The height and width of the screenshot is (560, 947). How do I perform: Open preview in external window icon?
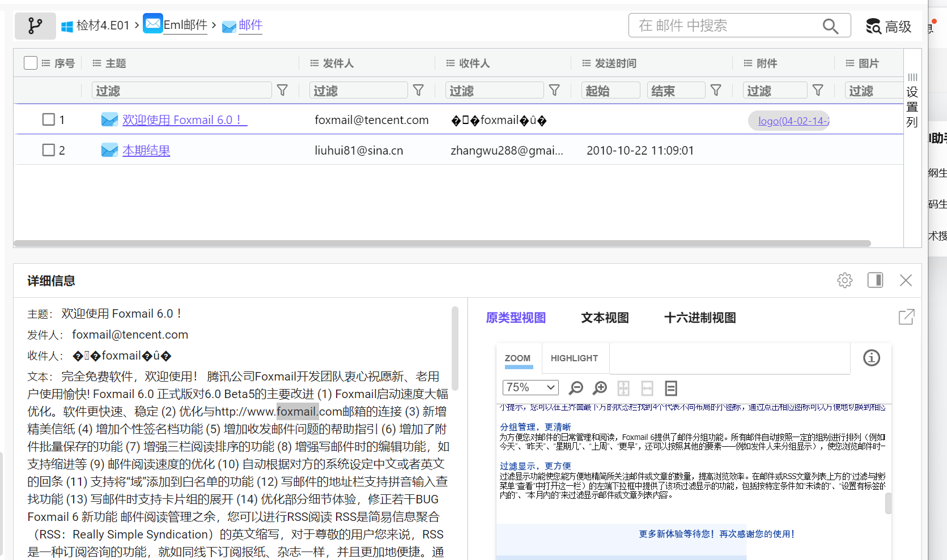(906, 317)
